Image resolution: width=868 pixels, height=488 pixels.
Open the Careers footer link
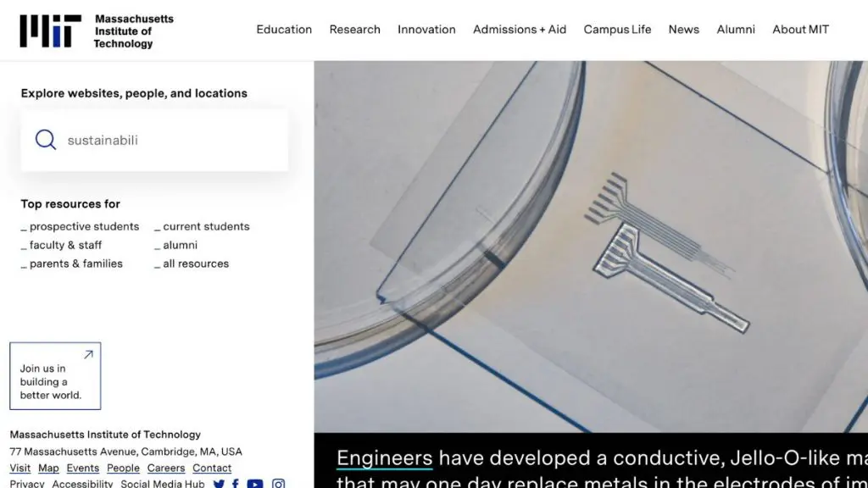pyautogui.click(x=166, y=468)
